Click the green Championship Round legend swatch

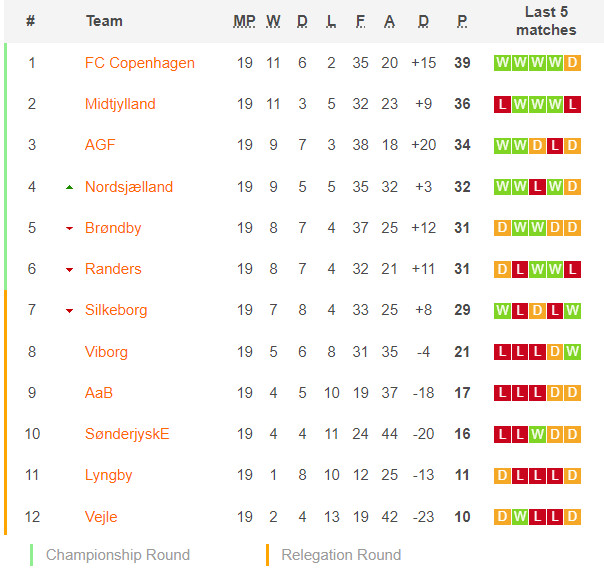[x=31, y=555]
